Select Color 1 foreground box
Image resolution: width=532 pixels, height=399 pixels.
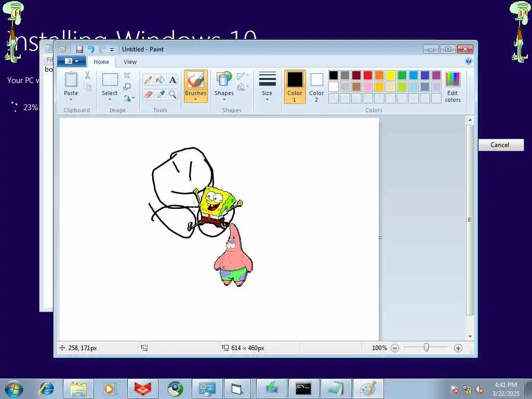coord(295,87)
